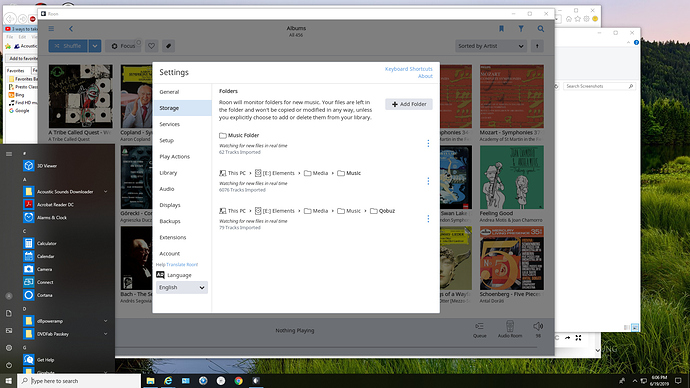The width and height of the screenshot is (690, 388).
Task: Open About link in Settings
Action: (425, 76)
